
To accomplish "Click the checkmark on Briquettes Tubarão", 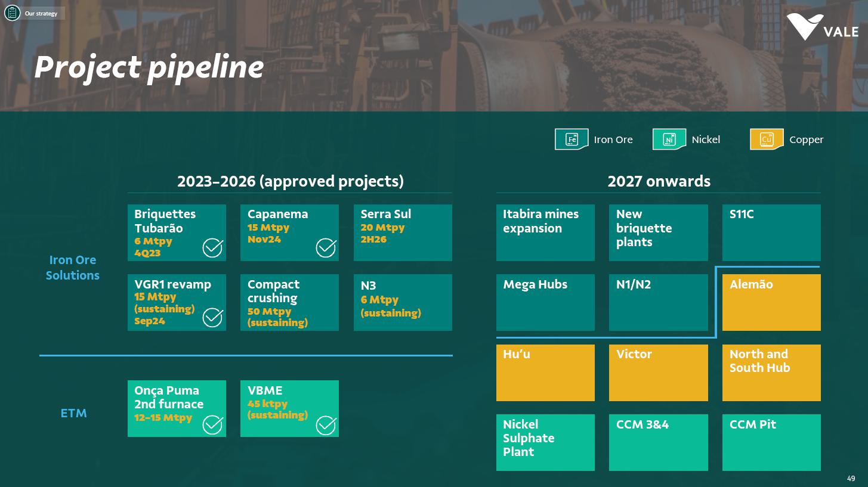I will pyautogui.click(x=212, y=247).
